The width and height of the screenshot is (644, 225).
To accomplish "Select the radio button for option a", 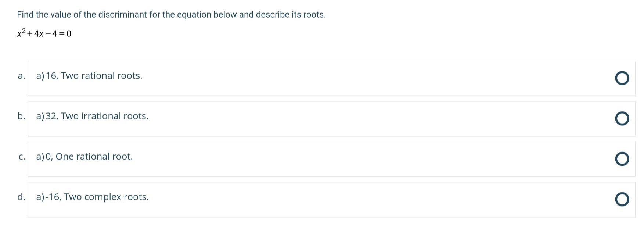I will point(622,78).
